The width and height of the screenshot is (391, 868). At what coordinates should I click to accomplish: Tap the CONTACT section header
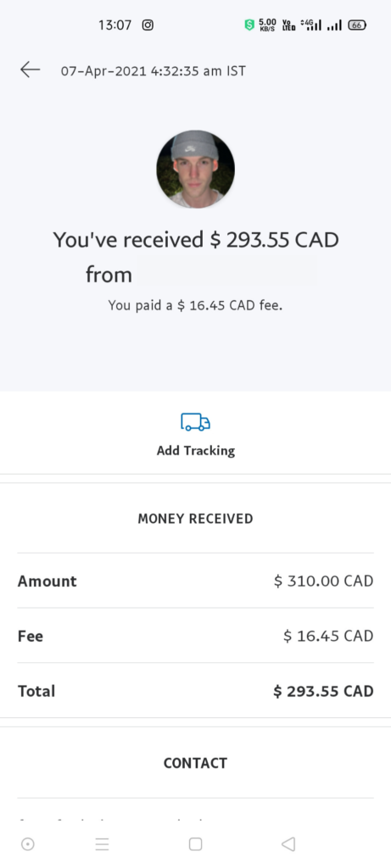(x=195, y=763)
